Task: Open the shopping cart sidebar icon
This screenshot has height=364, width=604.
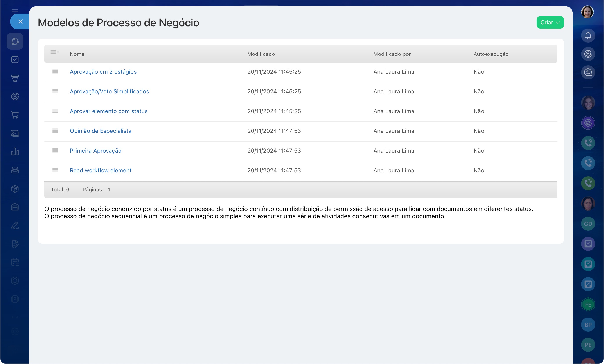Action: pos(15,115)
